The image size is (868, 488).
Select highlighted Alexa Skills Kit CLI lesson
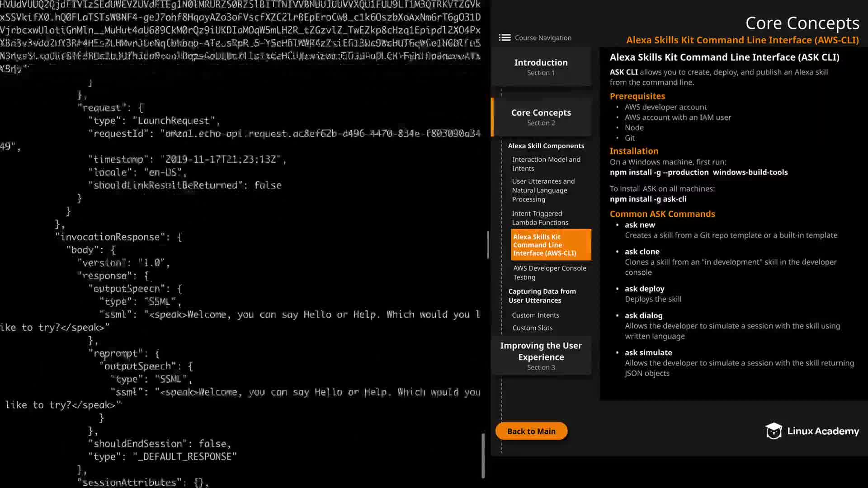coord(550,244)
